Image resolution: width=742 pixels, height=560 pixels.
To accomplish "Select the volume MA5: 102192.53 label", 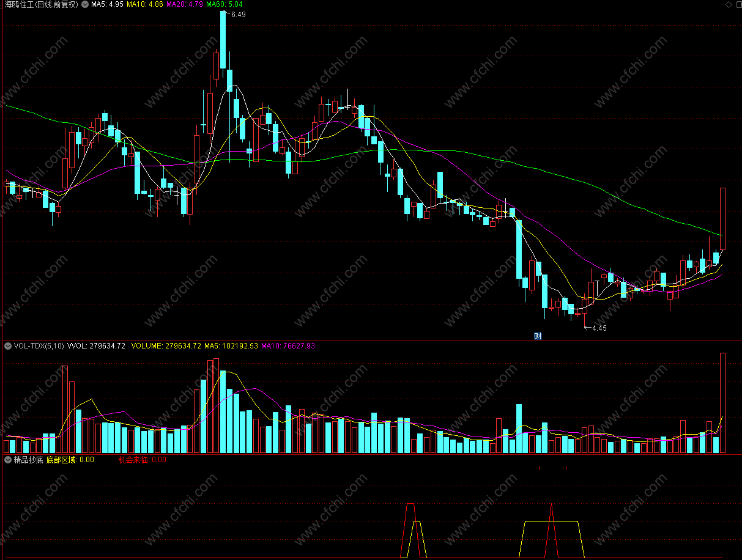I will (x=231, y=346).
